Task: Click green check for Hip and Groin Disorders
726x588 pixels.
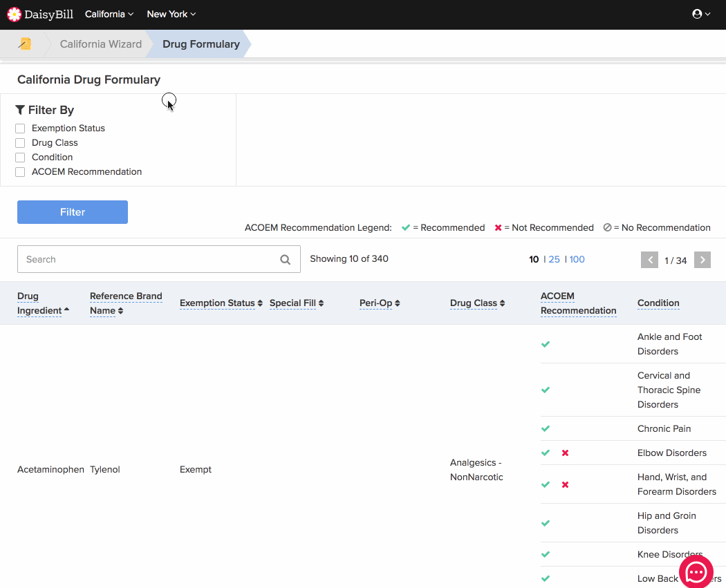Action: [546, 523]
